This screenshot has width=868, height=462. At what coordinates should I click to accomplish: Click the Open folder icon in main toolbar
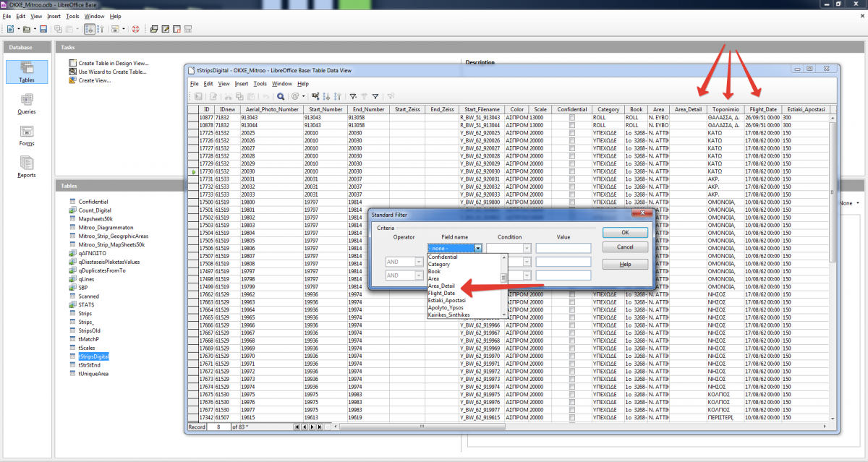click(x=27, y=29)
